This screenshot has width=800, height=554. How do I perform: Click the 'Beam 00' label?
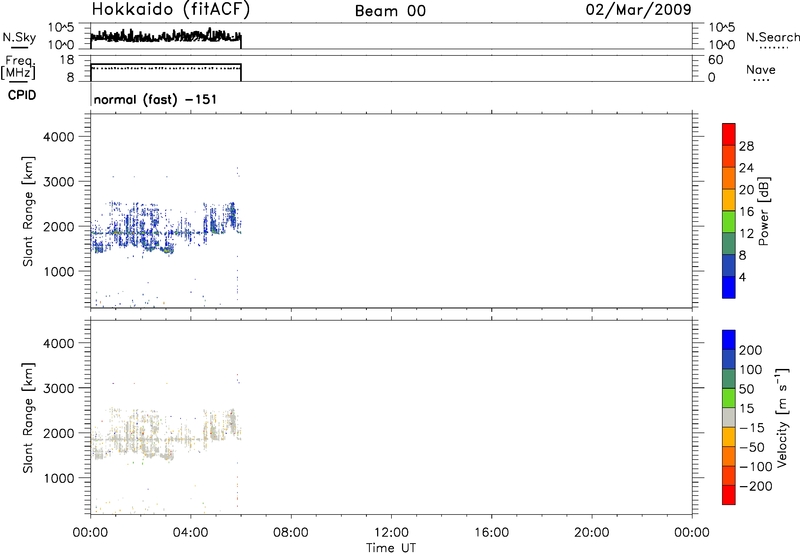(390, 11)
